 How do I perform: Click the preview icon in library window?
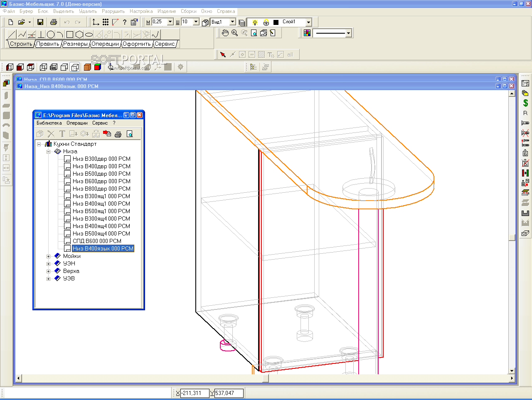click(x=130, y=134)
